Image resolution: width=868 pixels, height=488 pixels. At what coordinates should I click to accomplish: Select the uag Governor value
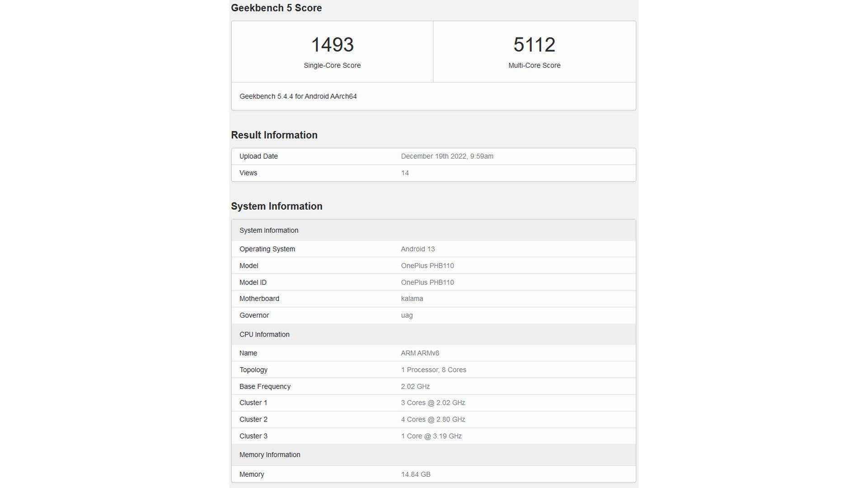(x=406, y=315)
